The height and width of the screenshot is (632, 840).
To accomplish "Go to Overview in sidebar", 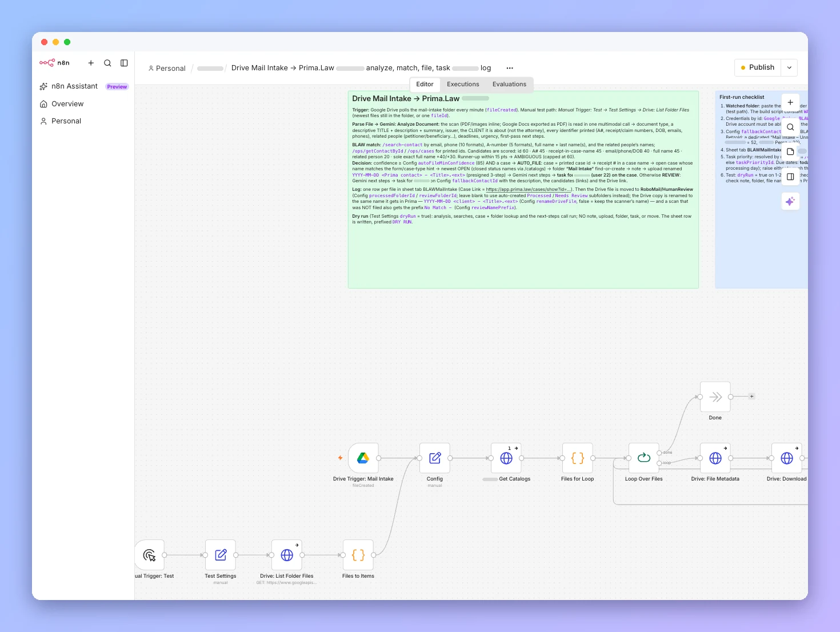I will click(x=67, y=104).
